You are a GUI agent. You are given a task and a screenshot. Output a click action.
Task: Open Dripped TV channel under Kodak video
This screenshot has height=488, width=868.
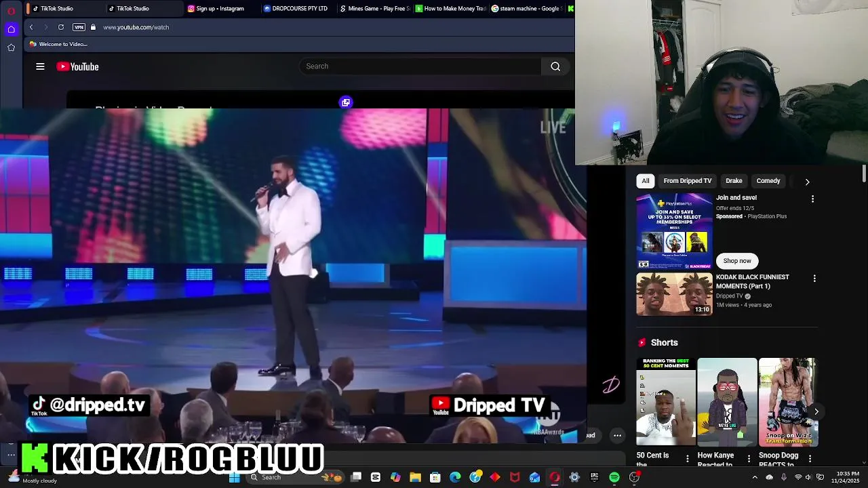click(x=730, y=296)
